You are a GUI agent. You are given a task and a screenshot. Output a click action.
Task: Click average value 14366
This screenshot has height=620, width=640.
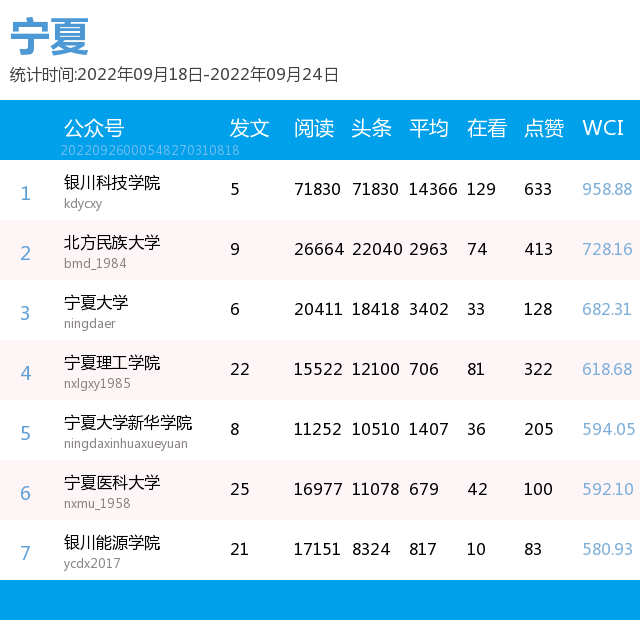tap(433, 189)
